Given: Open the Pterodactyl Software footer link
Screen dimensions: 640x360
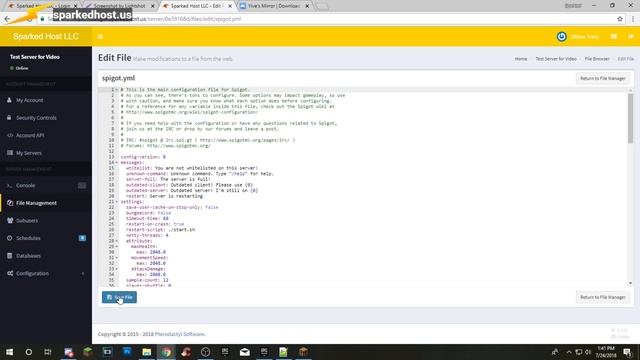Looking at the screenshot, I should click(x=180, y=334).
